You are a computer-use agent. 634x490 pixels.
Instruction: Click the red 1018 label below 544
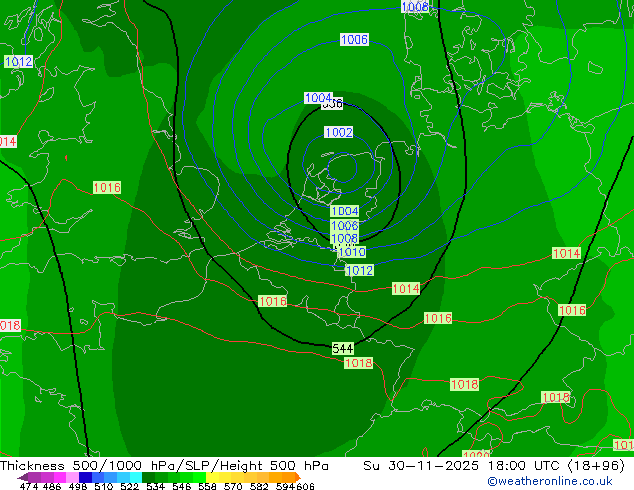pyautogui.click(x=358, y=363)
